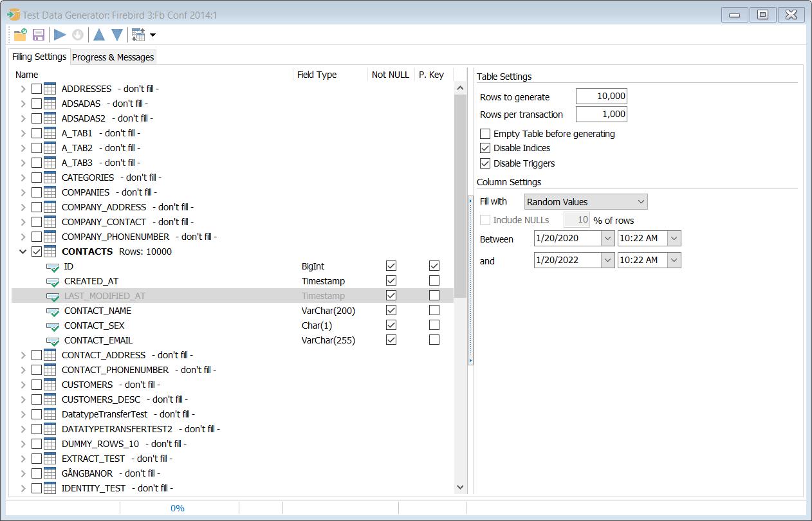The image size is (812, 521).
Task: Enable Empty Table before generating
Action: click(x=485, y=134)
